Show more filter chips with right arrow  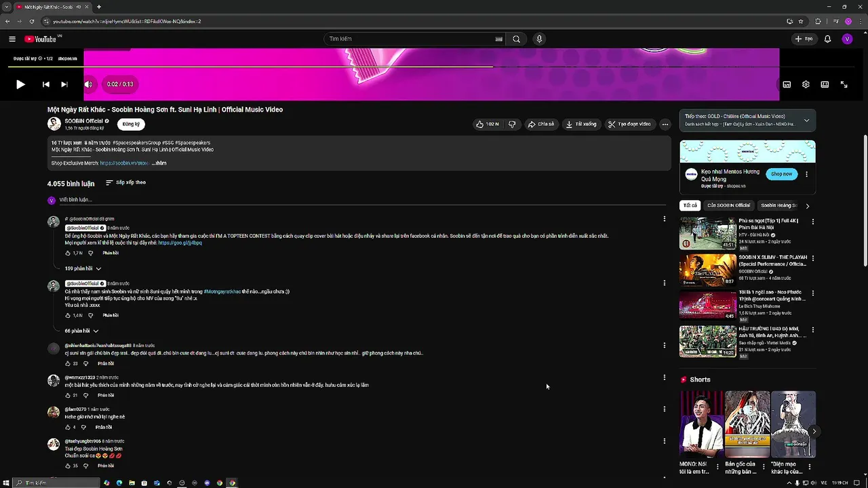(807, 206)
